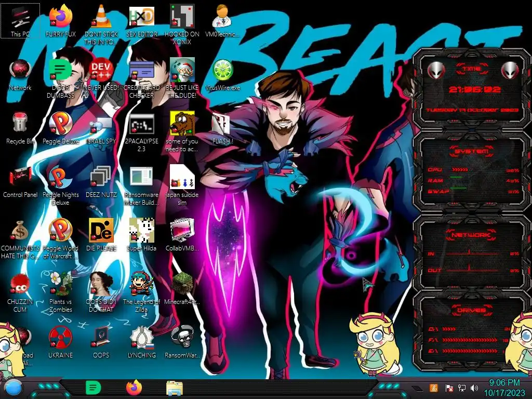
Task: Select the RansomWar... skull icon
Action: pos(182,343)
